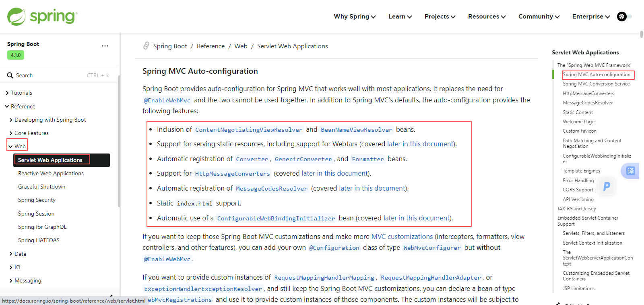Image resolution: width=644 pixels, height=305 pixels.
Task: Open the Resources dropdown menu
Action: (487, 17)
